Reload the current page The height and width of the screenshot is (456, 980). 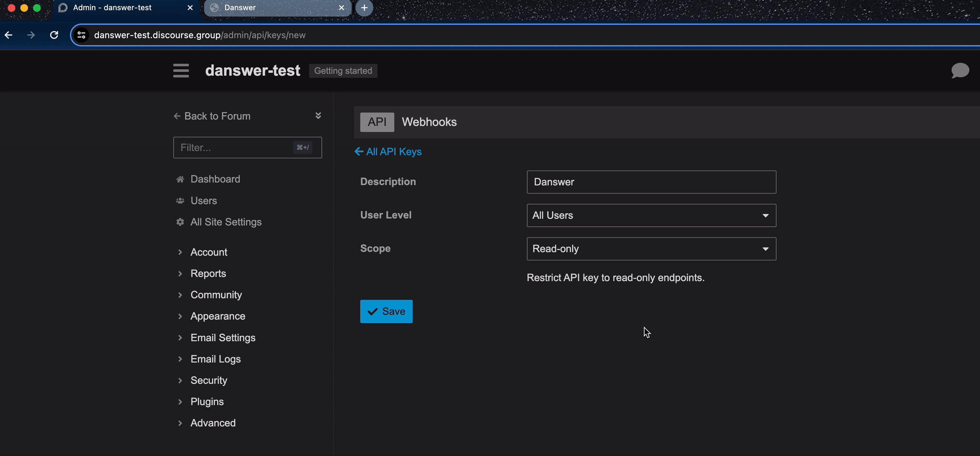(x=54, y=35)
